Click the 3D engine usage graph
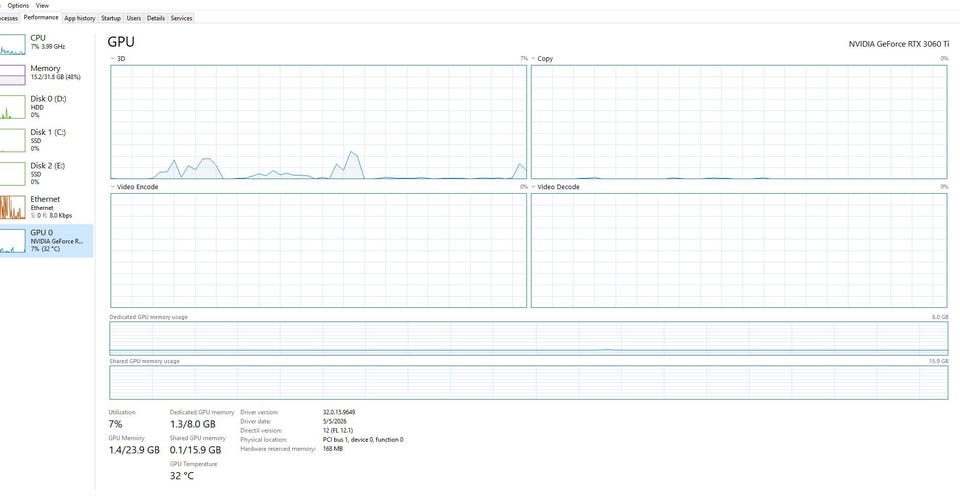 click(x=318, y=122)
